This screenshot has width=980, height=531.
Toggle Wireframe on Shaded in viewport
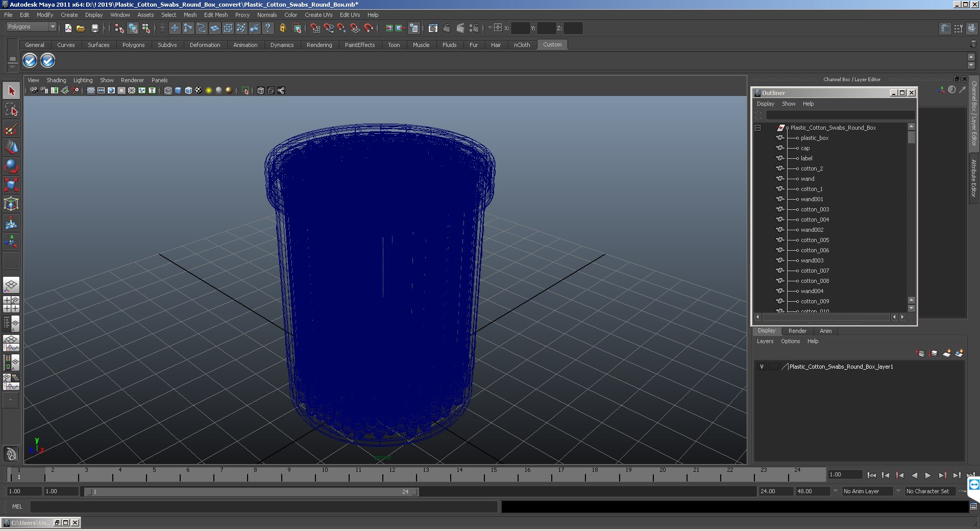coord(188,90)
